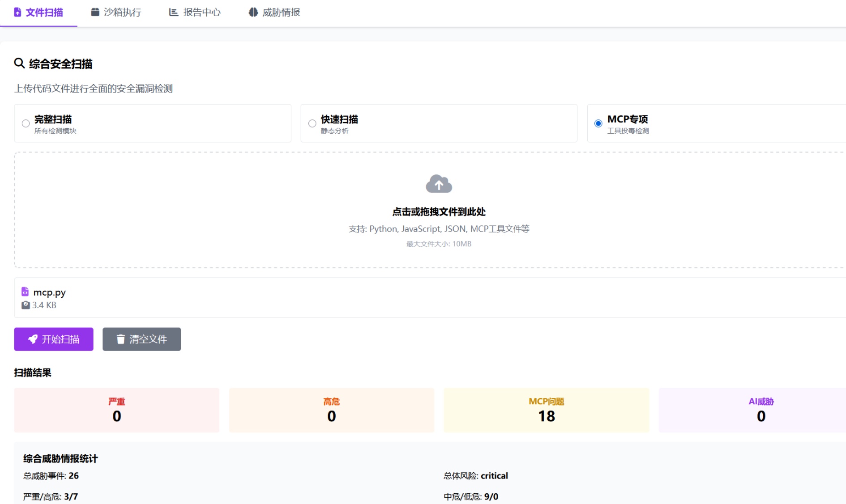Select the MCP专项 radio option
Image resolution: width=846 pixels, height=504 pixels.
(x=598, y=123)
